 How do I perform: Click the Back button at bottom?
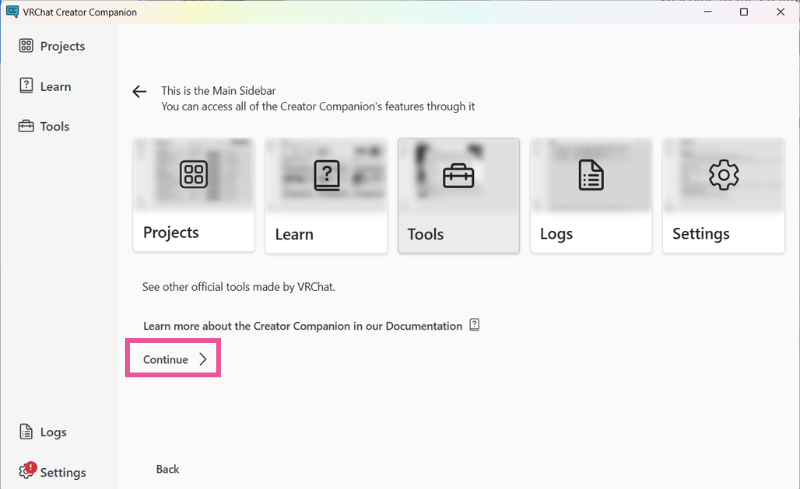pos(167,469)
